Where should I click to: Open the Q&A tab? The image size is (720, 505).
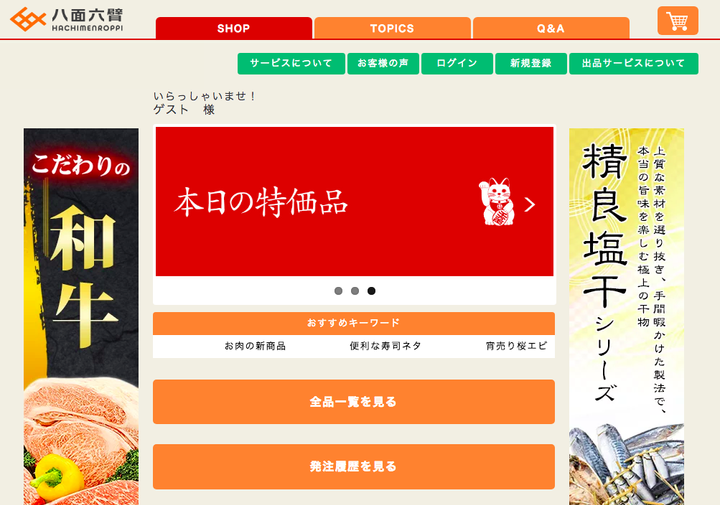[x=551, y=28]
